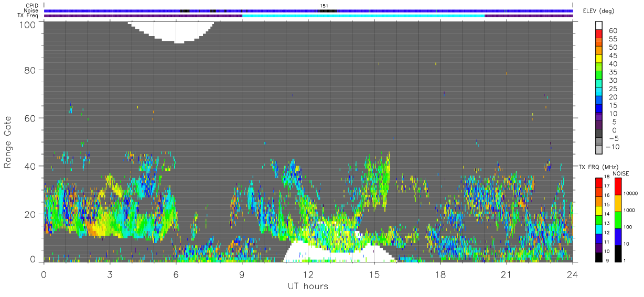
Task: Click the 9 tick on UT hours axis
Action: pyautogui.click(x=242, y=274)
